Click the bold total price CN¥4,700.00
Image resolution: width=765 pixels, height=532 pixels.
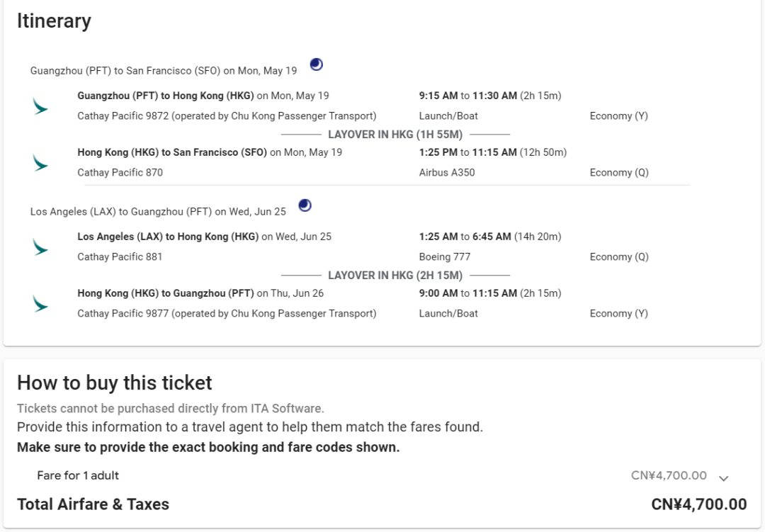click(x=698, y=504)
